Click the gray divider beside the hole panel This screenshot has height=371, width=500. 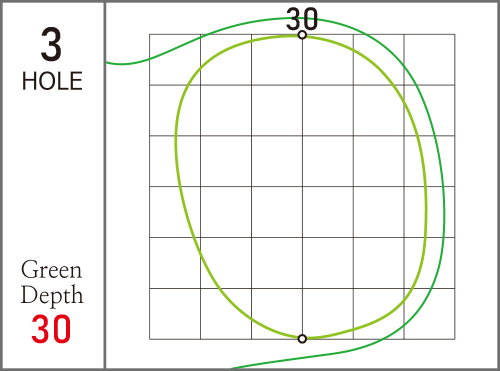pyautogui.click(x=105, y=185)
